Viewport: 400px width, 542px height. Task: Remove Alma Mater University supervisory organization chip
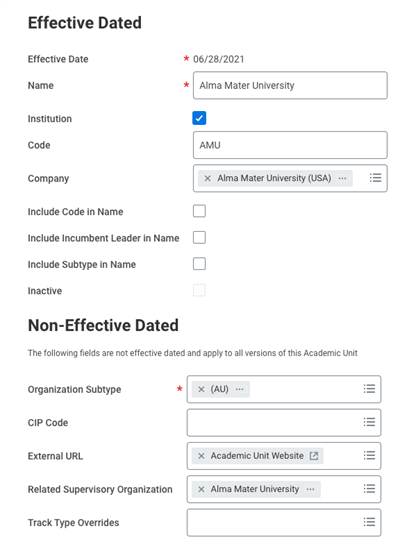point(201,489)
